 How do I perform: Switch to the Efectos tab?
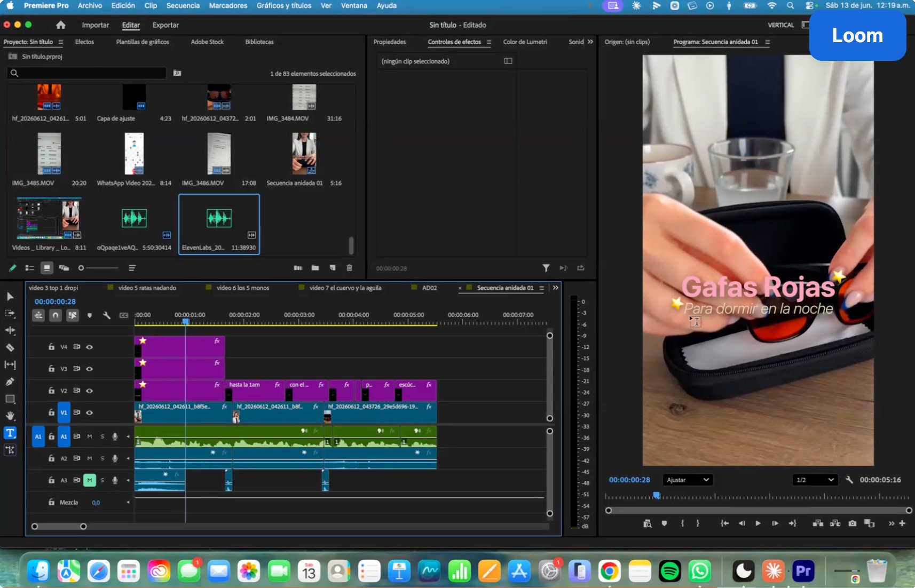(84, 42)
